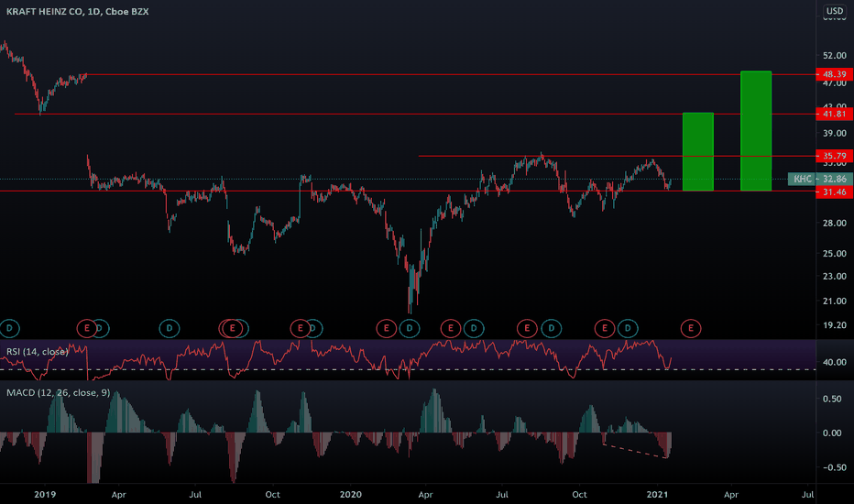Click the dividend D marker from late November 2020
The image size is (854, 504).
click(628, 328)
